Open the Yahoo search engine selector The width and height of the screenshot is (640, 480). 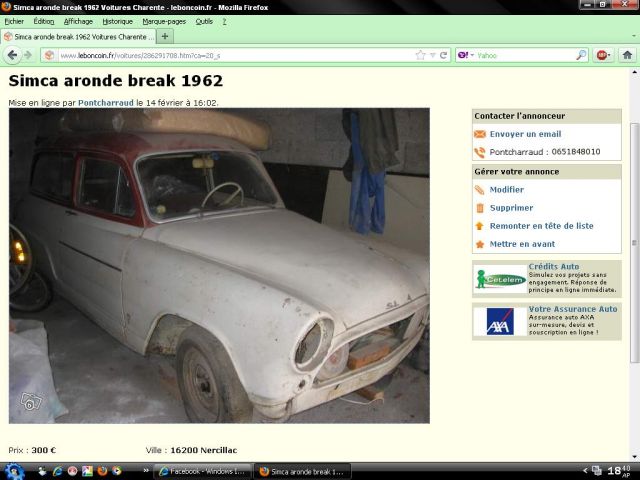tap(465, 55)
